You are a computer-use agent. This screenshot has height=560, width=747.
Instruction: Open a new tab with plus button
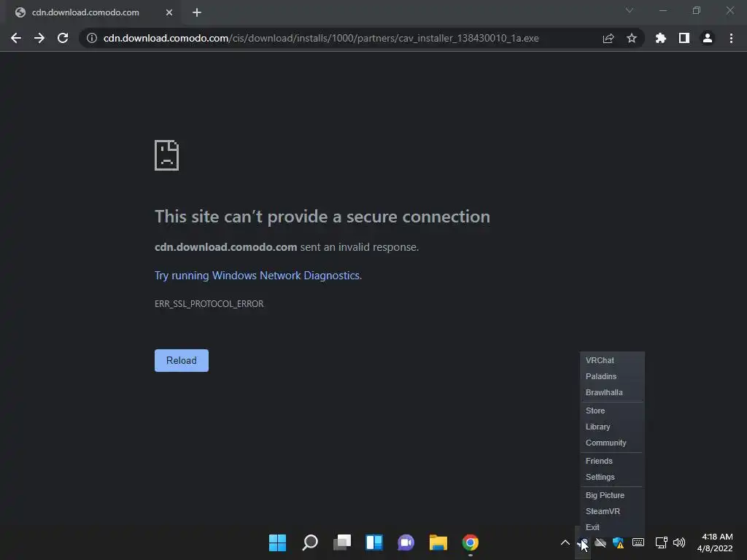point(197,12)
